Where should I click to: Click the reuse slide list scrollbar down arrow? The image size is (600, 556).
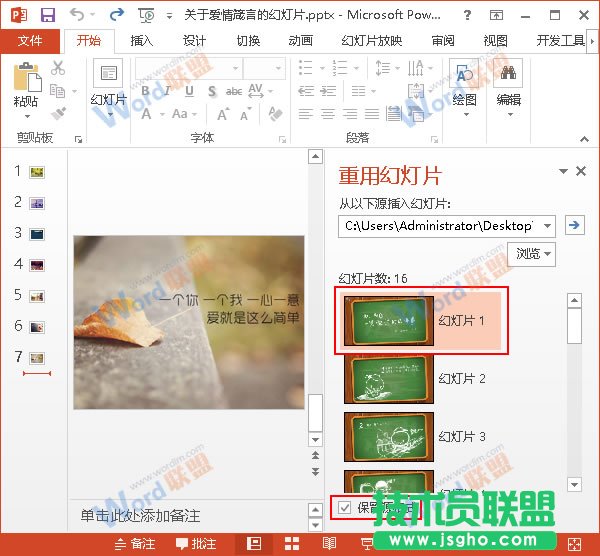574,484
